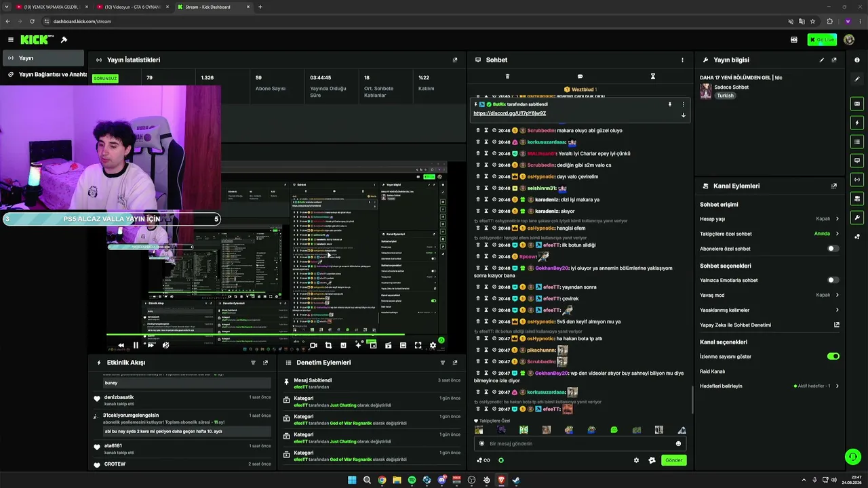Screen dimensions: 868x488
Task: Open Steam from the taskbar
Action: pos(516,480)
